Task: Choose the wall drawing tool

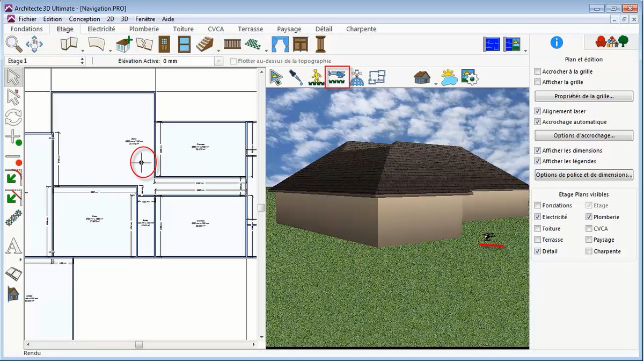Action: tap(69, 44)
